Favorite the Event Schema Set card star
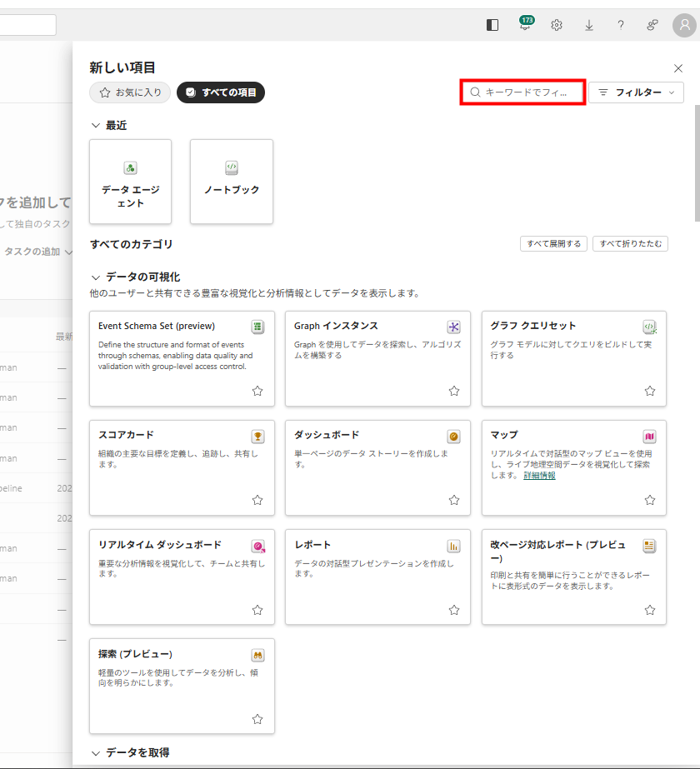 pyautogui.click(x=257, y=391)
